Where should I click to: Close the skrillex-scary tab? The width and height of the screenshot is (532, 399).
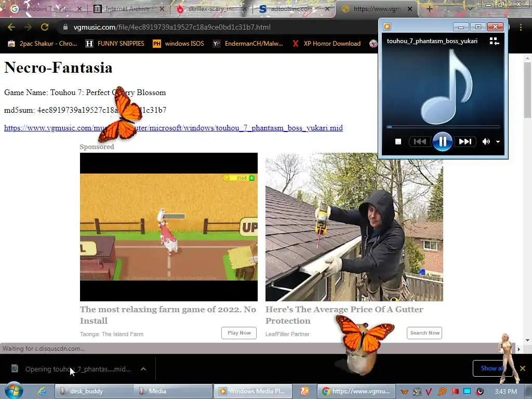(244, 9)
